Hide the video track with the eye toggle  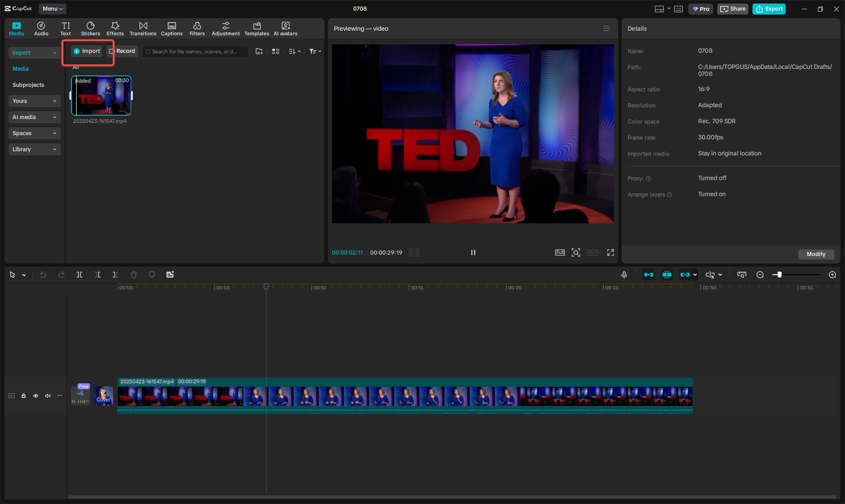35,396
